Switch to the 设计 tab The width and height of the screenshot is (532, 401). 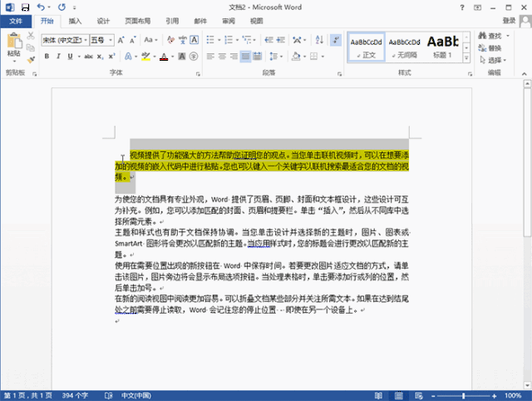point(103,21)
